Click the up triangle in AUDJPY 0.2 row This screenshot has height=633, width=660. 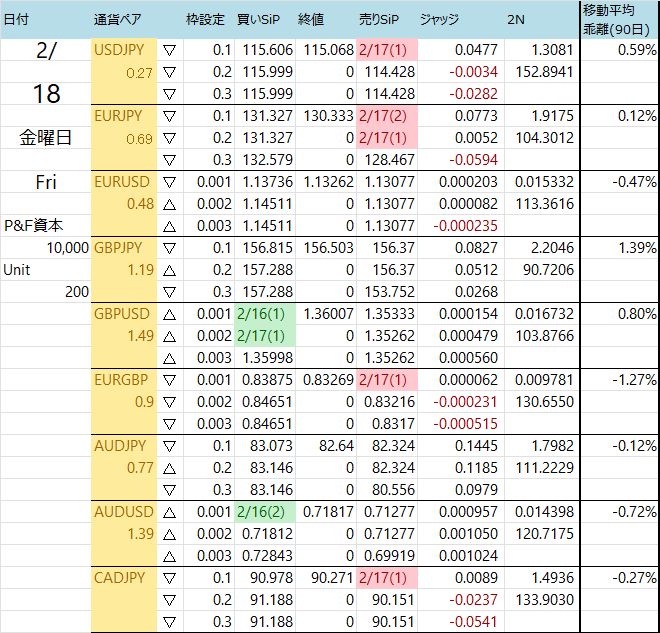pos(169,468)
